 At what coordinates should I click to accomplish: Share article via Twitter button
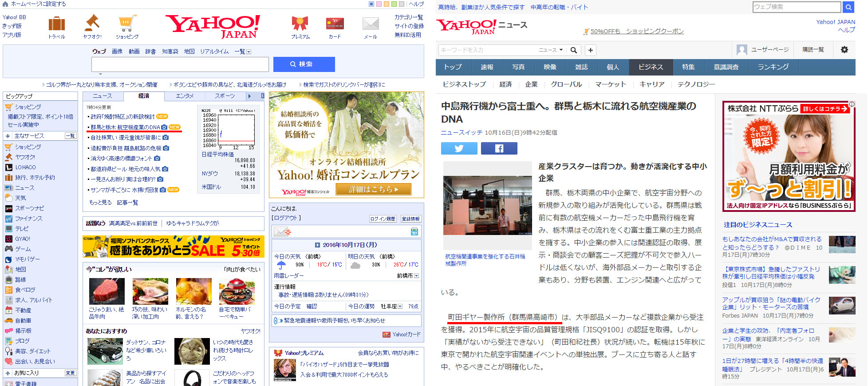[459, 148]
